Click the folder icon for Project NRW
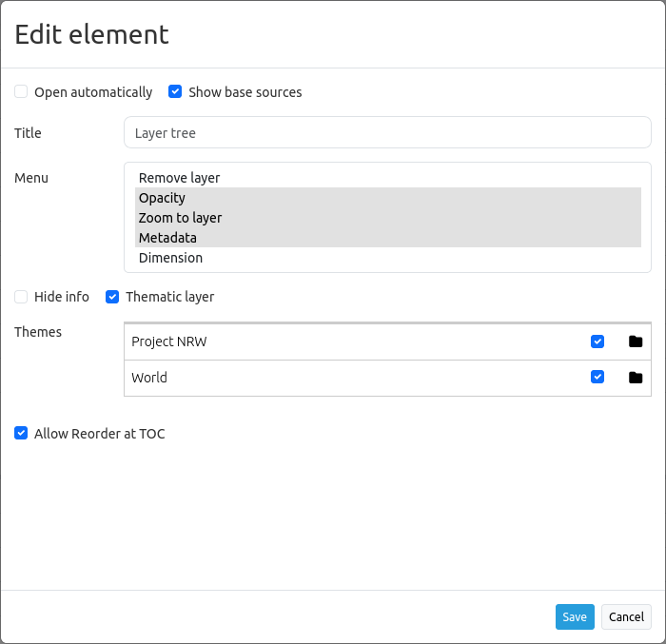Viewport: 666px width, 644px height. [636, 342]
